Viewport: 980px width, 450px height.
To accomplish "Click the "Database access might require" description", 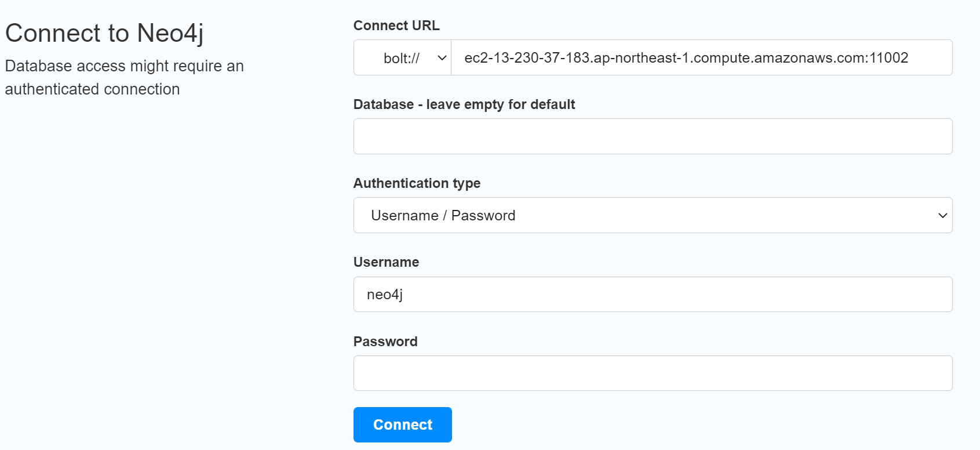I will 124,66.
